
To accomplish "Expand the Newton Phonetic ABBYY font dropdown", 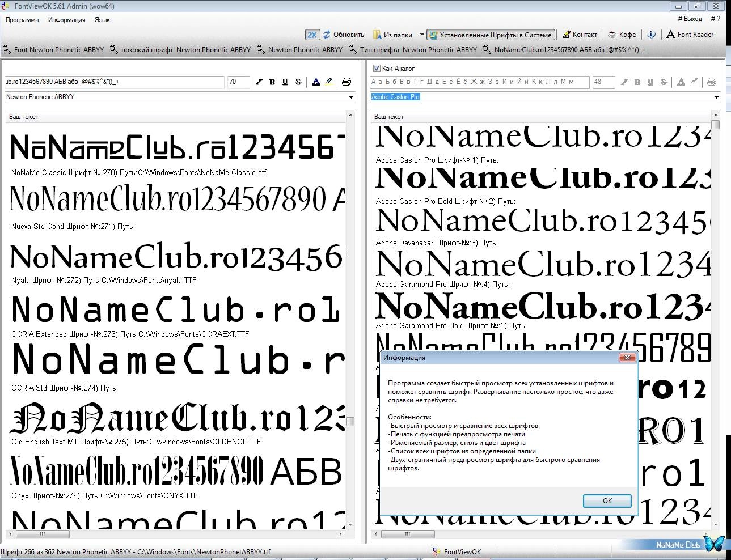I will (x=351, y=97).
